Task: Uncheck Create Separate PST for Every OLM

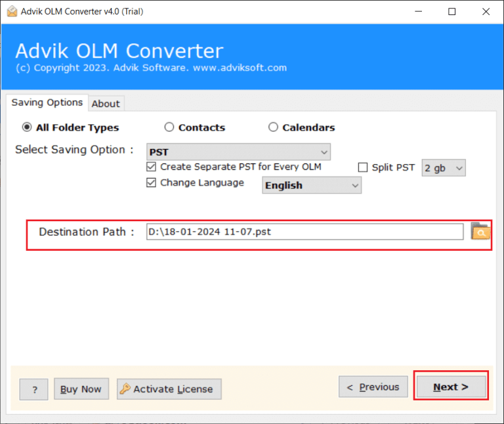Action: pyautogui.click(x=152, y=167)
